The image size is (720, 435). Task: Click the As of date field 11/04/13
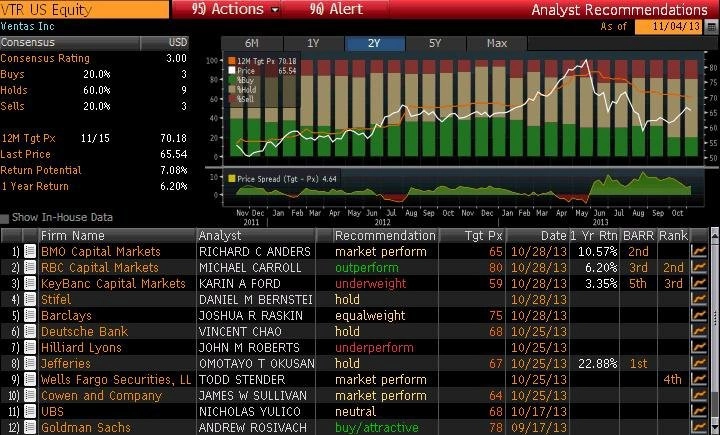[x=669, y=27]
